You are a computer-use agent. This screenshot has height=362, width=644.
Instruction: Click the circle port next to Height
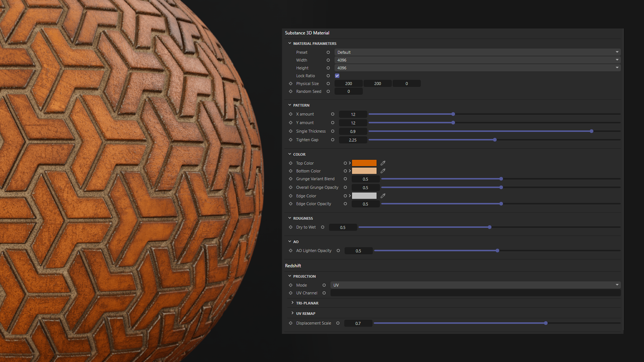[x=328, y=68]
